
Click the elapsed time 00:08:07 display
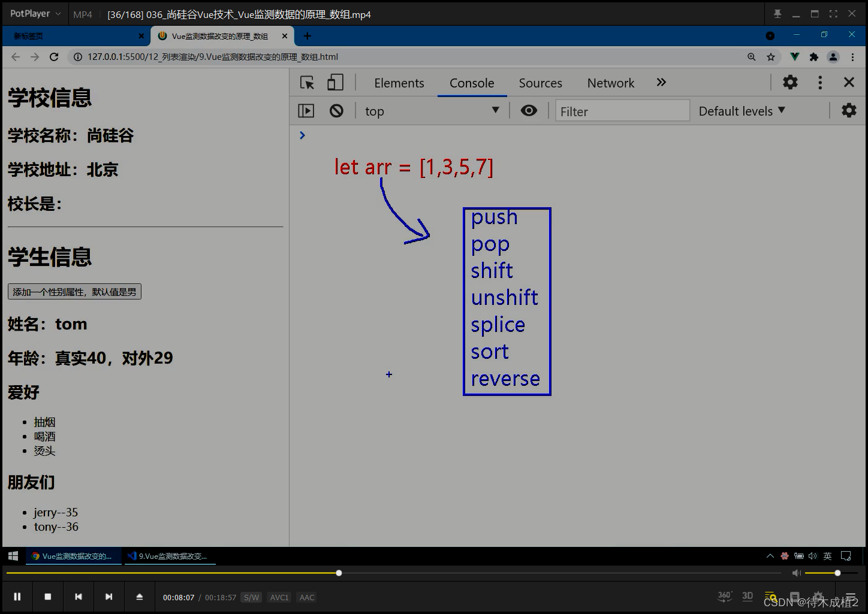[x=179, y=597]
